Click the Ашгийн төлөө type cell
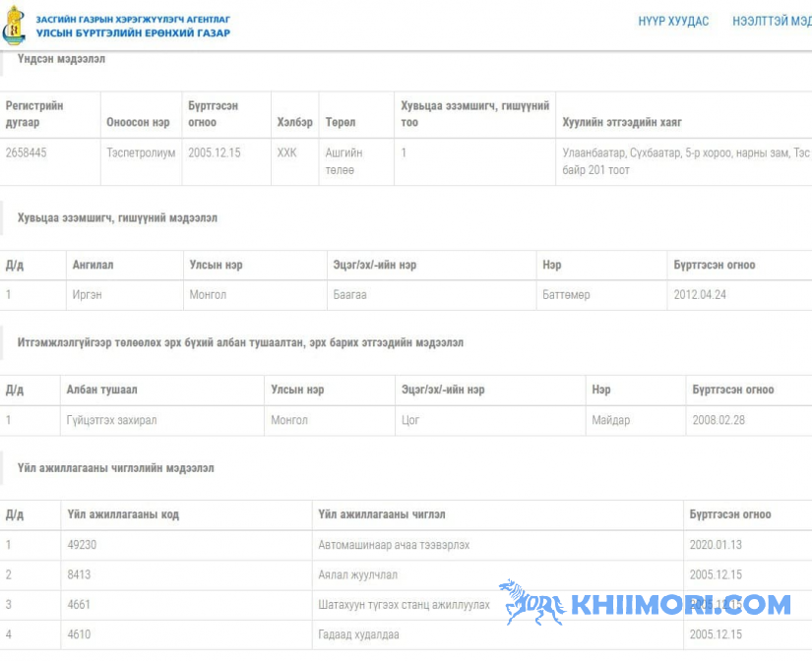Viewport: 812px width, 661px height. coord(344,161)
